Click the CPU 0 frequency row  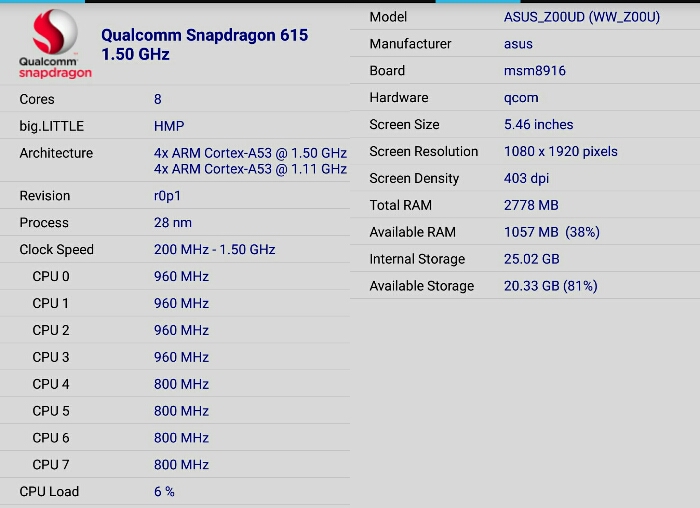pos(175,276)
